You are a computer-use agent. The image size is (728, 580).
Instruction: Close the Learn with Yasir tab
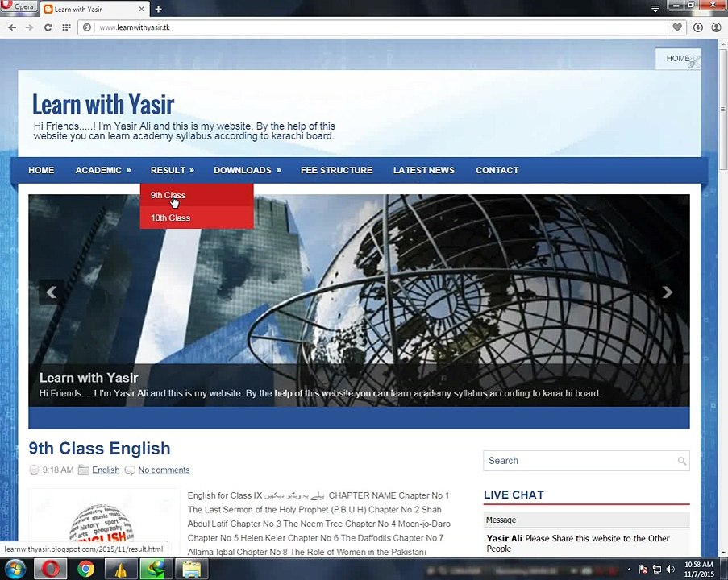click(x=142, y=9)
